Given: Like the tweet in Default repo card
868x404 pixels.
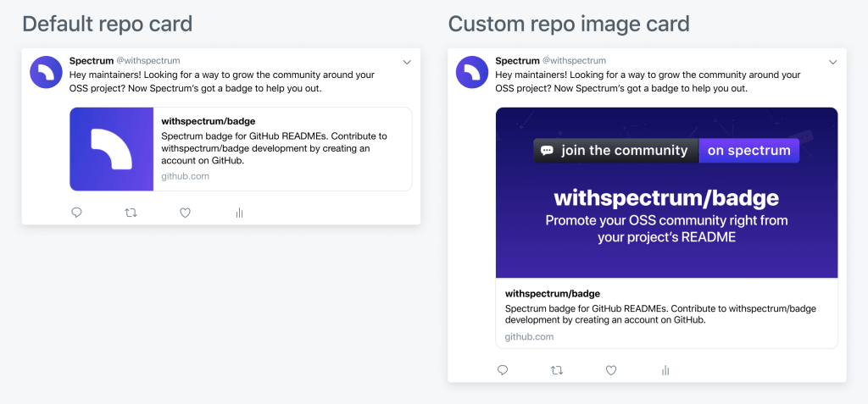Looking at the screenshot, I should [185, 213].
